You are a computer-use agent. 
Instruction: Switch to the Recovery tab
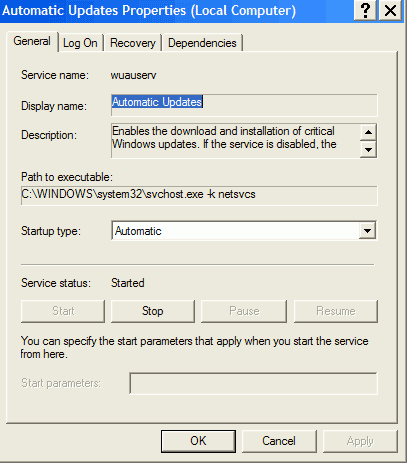[x=133, y=43]
